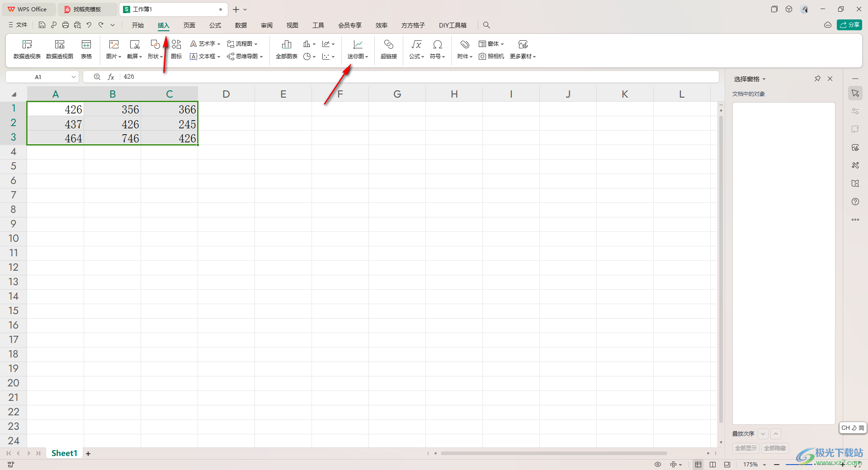Switch to page break preview mode
868x470 pixels.
pos(713,465)
